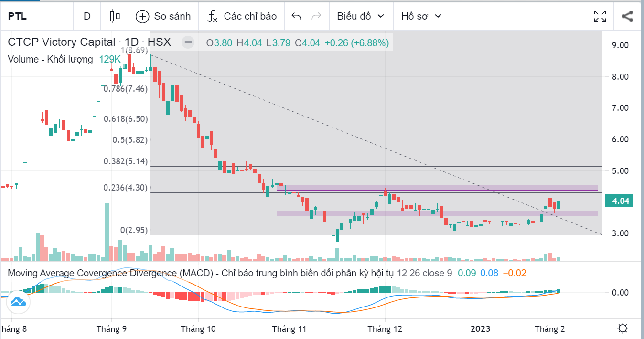The height and width of the screenshot is (339, 644).
Task: Click the So sánh compare button
Action: coord(163,16)
